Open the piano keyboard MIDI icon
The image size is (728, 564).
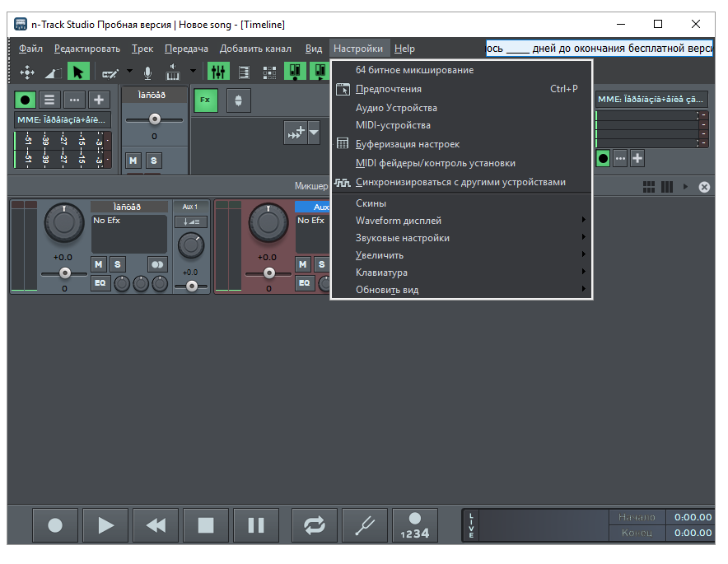point(173,72)
